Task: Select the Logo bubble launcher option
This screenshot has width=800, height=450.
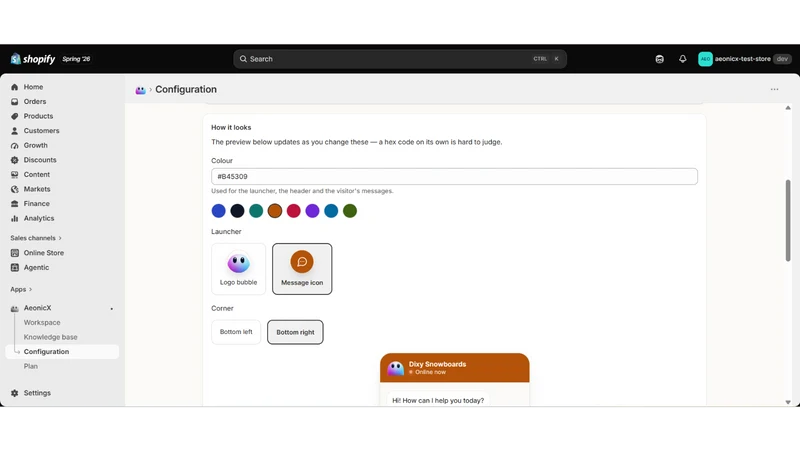Action: (x=238, y=269)
